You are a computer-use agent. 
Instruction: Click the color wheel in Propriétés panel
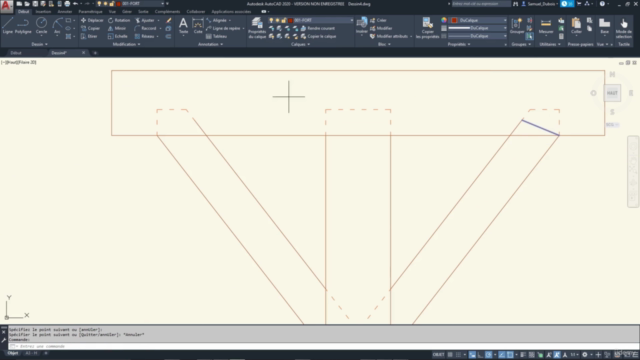444,20
